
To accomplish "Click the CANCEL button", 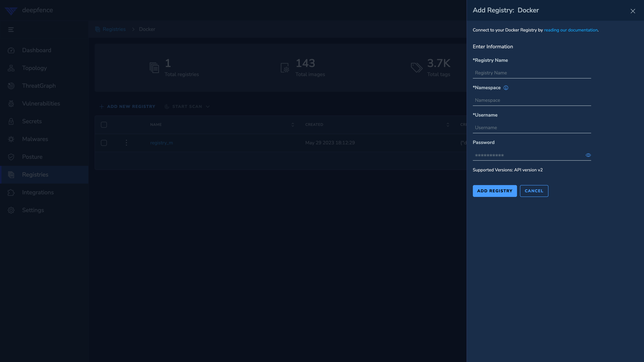I will [x=534, y=190].
